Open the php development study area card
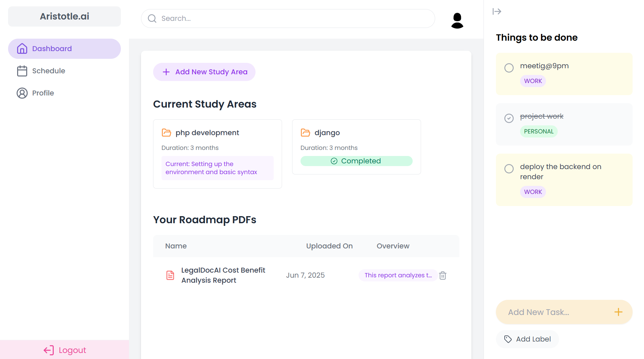The width and height of the screenshot is (644, 359). (x=217, y=154)
